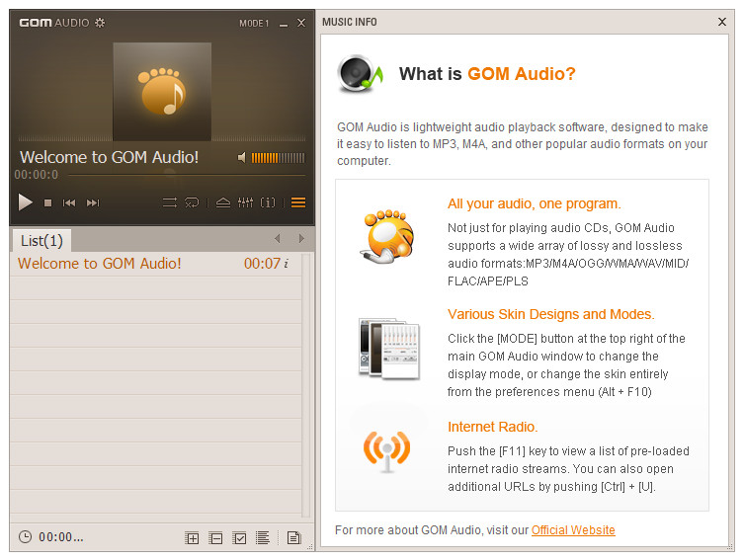Click the playlist file management document icon
744x560 pixels.
click(293, 537)
